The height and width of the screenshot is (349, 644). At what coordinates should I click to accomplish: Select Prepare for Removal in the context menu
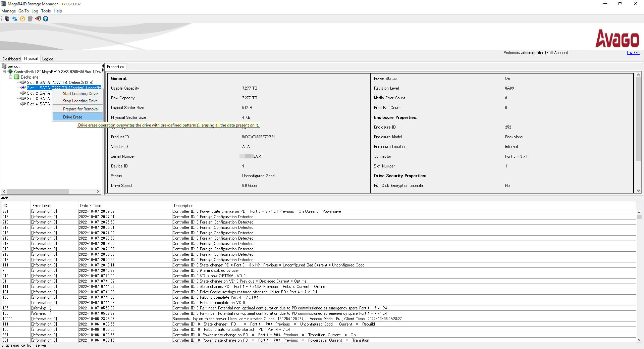point(77,109)
